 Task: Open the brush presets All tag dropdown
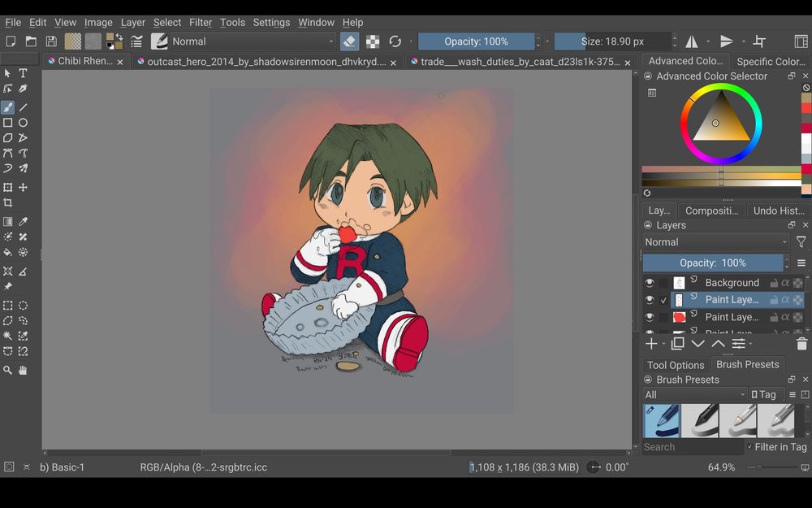(695, 394)
